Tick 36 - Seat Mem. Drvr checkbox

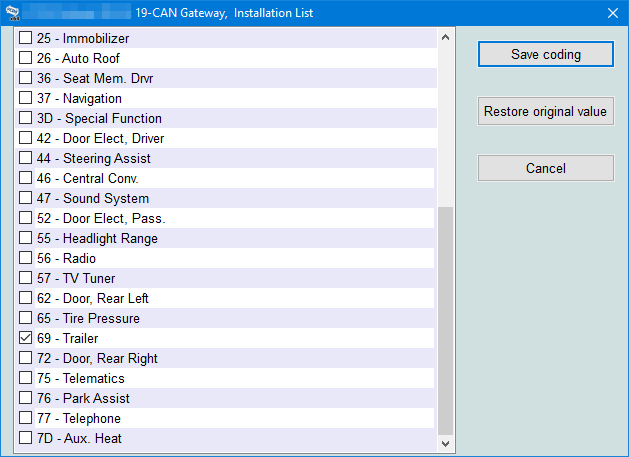pos(25,78)
